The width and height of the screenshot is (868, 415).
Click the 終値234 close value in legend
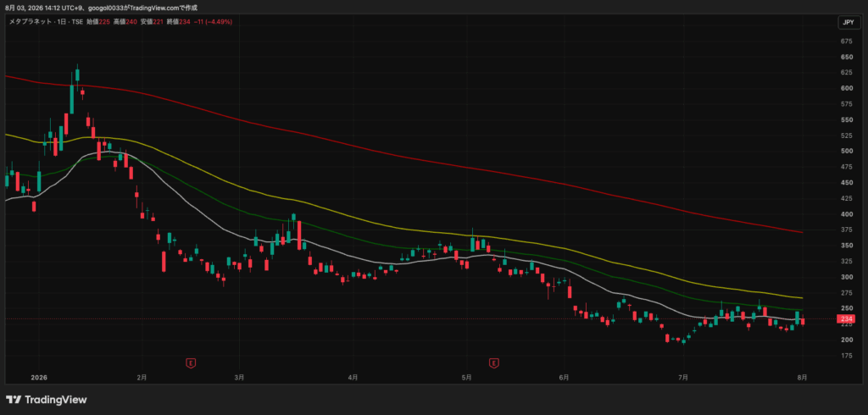179,22
